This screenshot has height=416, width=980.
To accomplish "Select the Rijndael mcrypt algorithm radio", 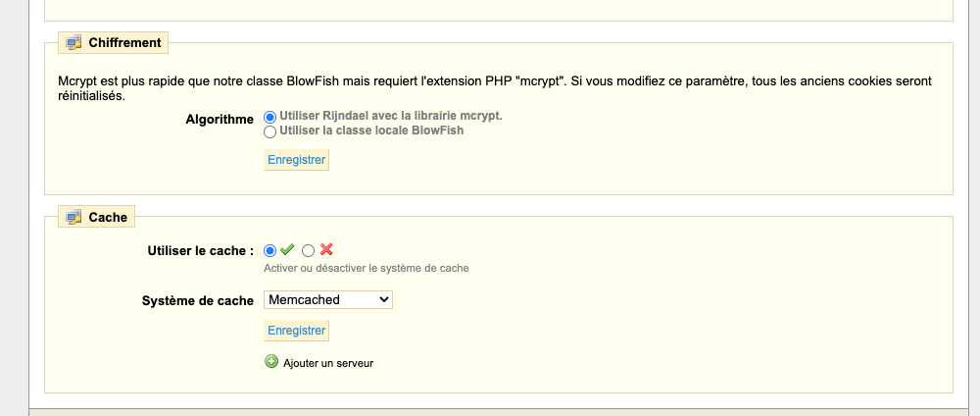I will (270, 117).
